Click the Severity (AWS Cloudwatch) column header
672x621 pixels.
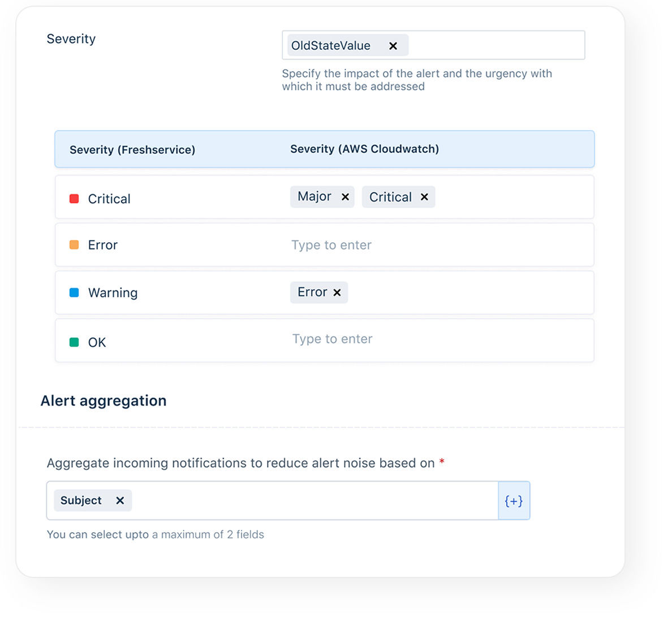[365, 149]
